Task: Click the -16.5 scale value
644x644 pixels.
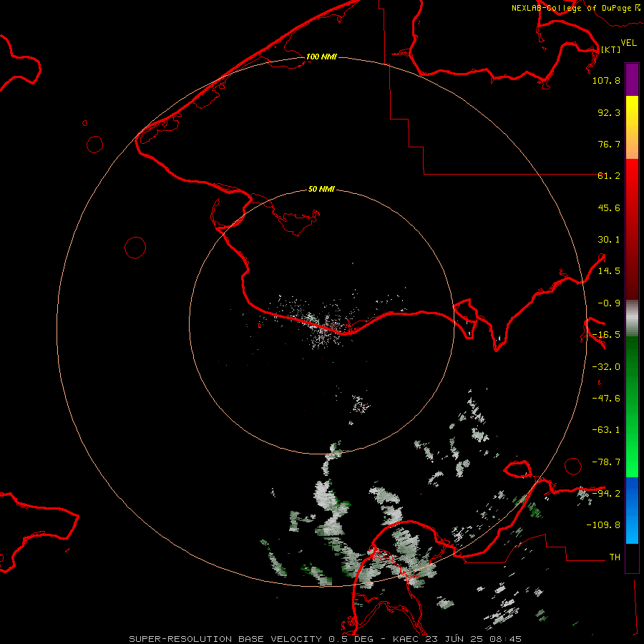Action: pos(606,335)
